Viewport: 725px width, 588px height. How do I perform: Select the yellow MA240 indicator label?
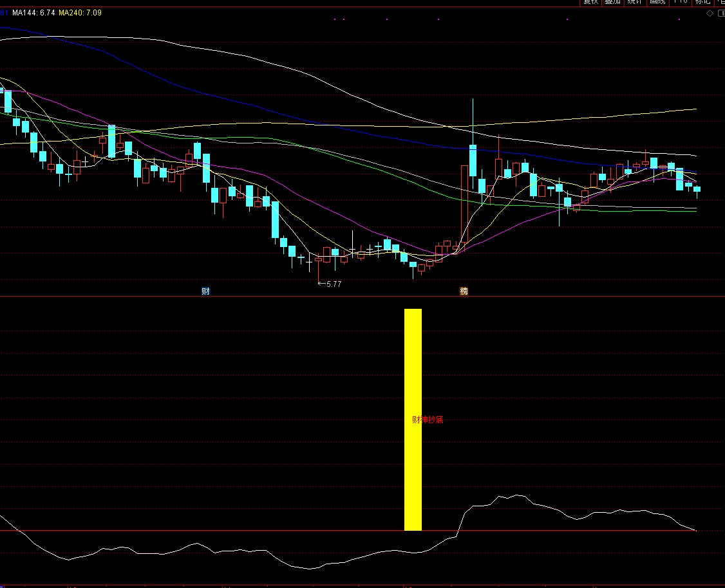tap(80, 13)
